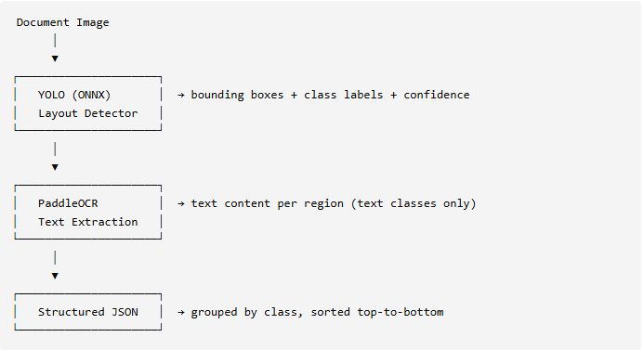
Task: Click the down arrowhead above Structured JSON
Action: pyautogui.click(x=55, y=276)
